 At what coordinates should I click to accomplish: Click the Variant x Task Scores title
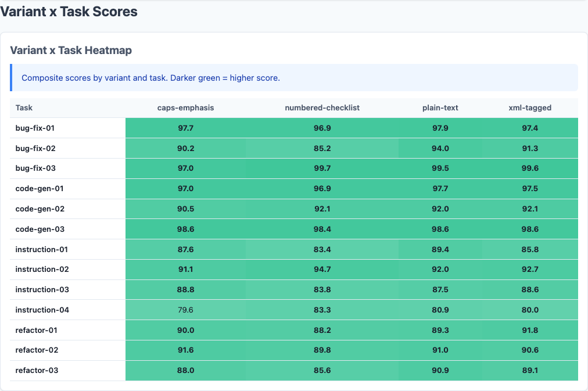tap(69, 11)
